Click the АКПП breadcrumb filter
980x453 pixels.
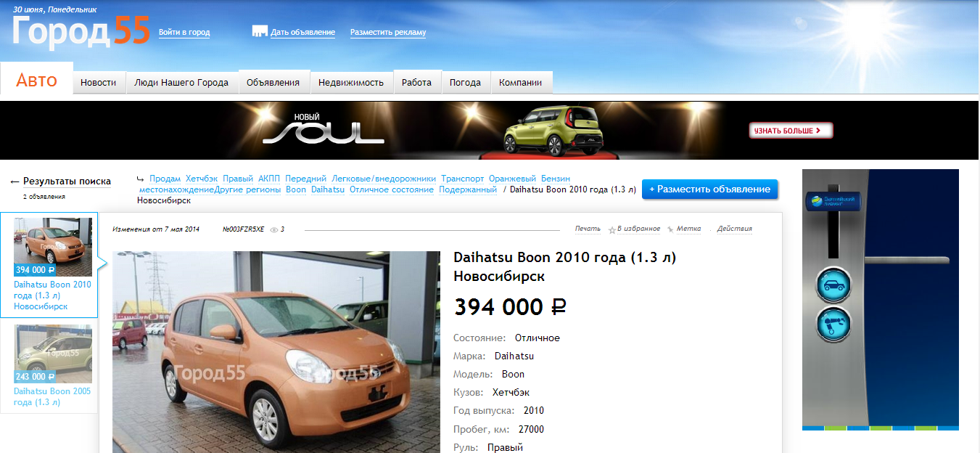pyautogui.click(x=269, y=179)
